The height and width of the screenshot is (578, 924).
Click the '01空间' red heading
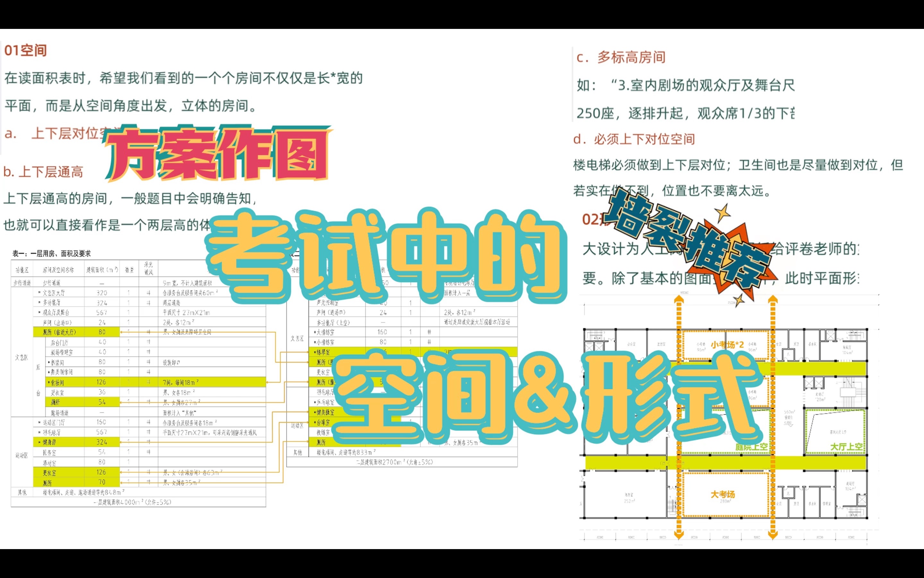25,50
